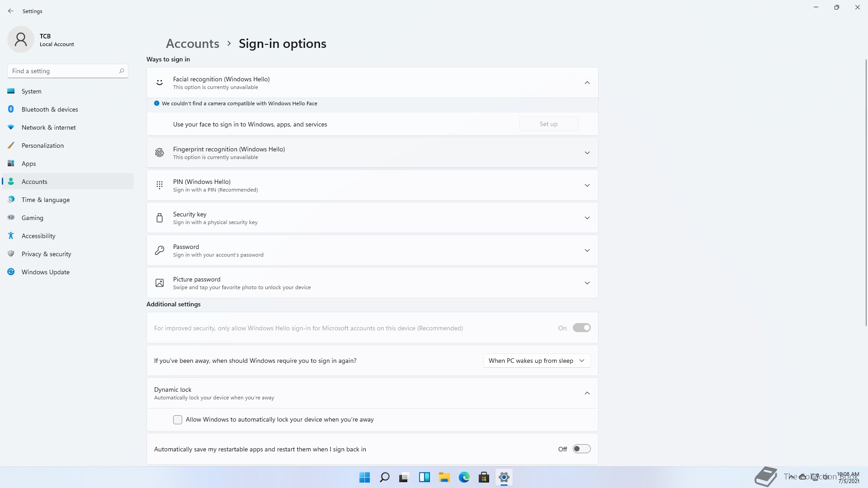Check Allow Windows to automatically lock device

click(x=178, y=420)
